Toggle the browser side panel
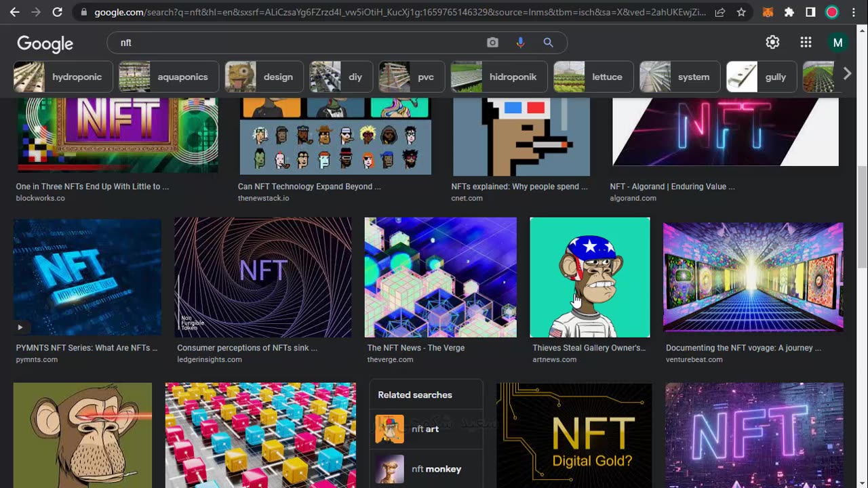Viewport: 868px width, 488px height. pyautogui.click(x=810, y=12)
